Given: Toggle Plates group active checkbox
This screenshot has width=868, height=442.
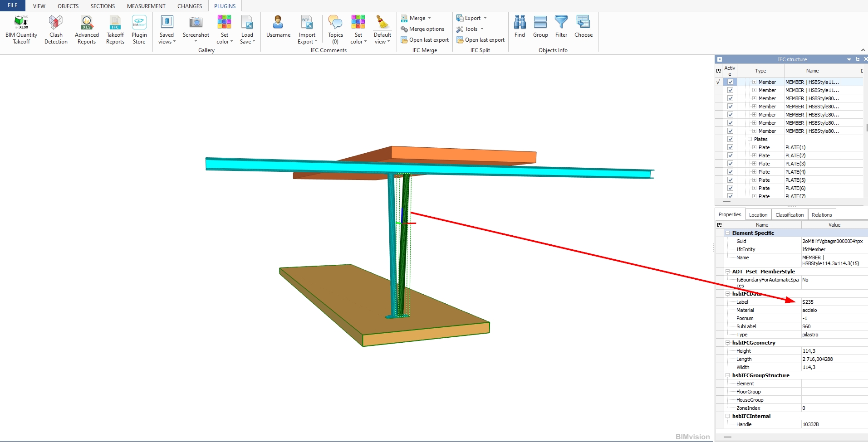Looking at the screenshot, I should point(730,139).
